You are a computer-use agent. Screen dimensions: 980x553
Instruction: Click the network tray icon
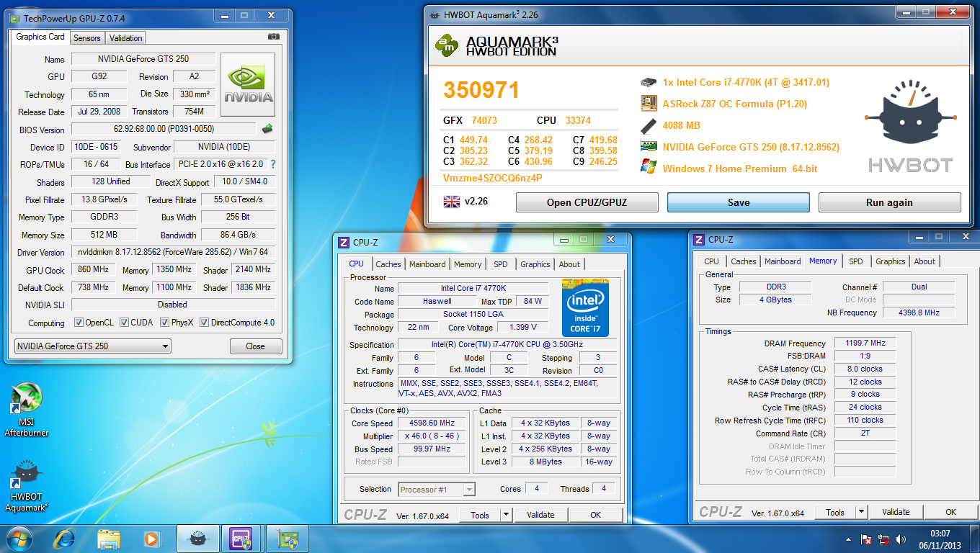883,539
